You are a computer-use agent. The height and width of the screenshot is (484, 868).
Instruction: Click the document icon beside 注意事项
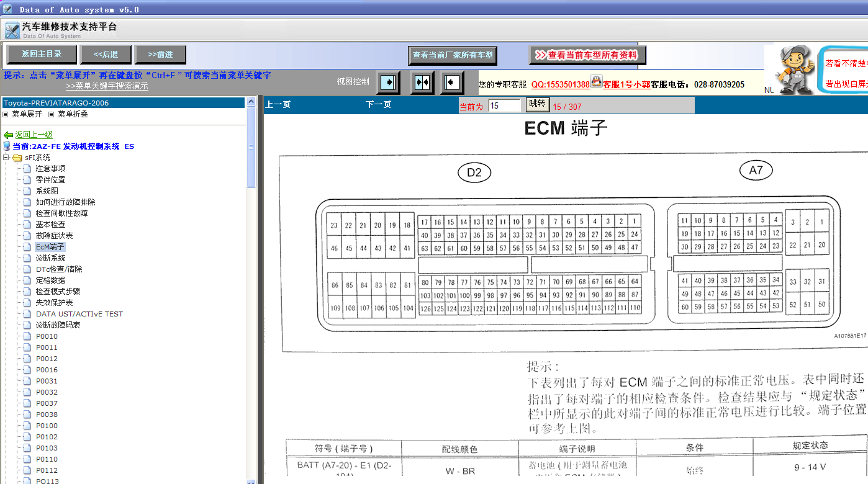click(27, 169)
